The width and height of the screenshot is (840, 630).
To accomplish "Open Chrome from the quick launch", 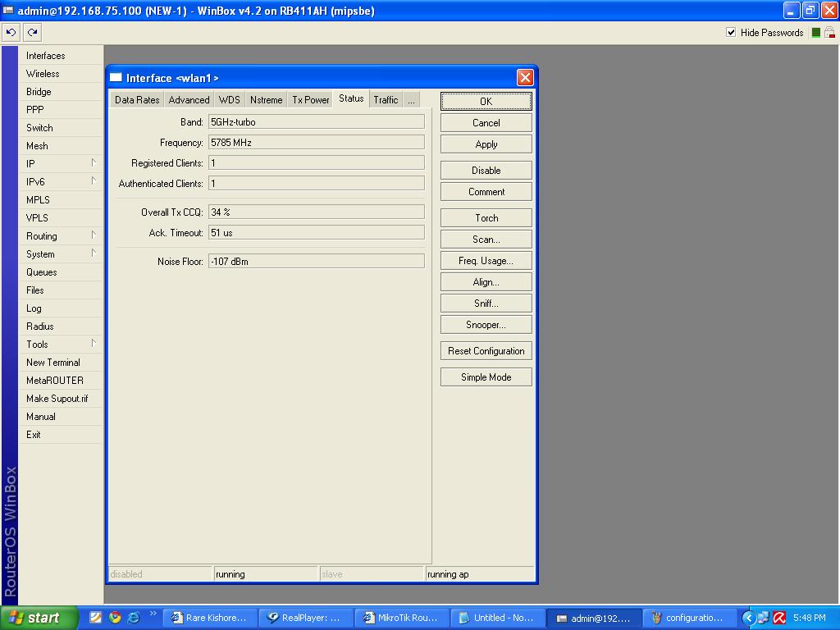I will coord(115,618).
